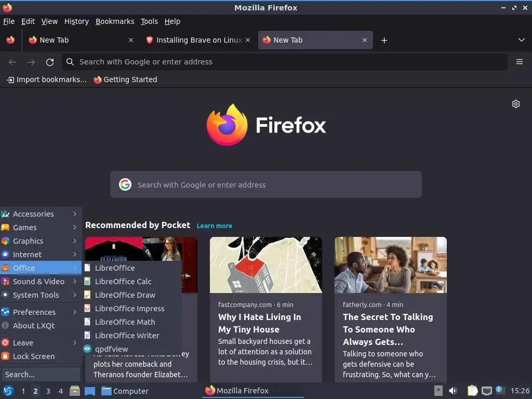Viewport: 532px width, 399px height.
Task: Click the fatherly.com couple thumbnail
Action: pyautogui.click(x=391, y=265)
